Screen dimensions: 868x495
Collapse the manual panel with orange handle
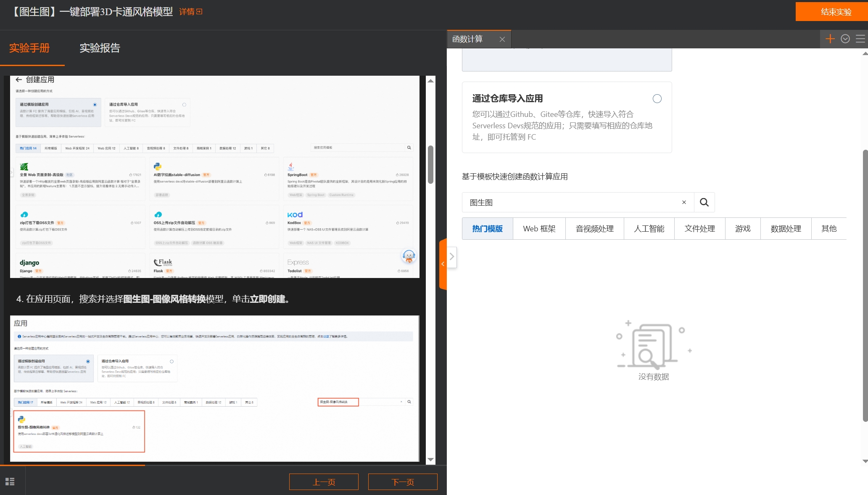[443, 264]
